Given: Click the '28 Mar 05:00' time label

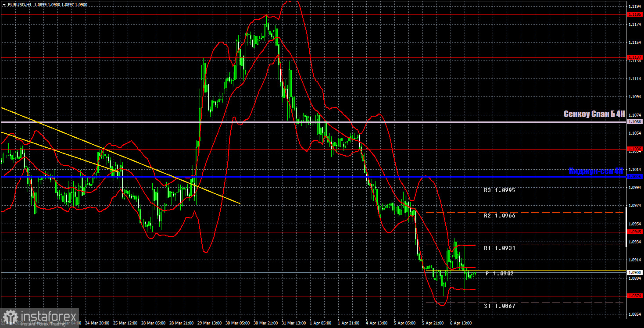Looking at the screenshot, I should click(x=154, y=323).
